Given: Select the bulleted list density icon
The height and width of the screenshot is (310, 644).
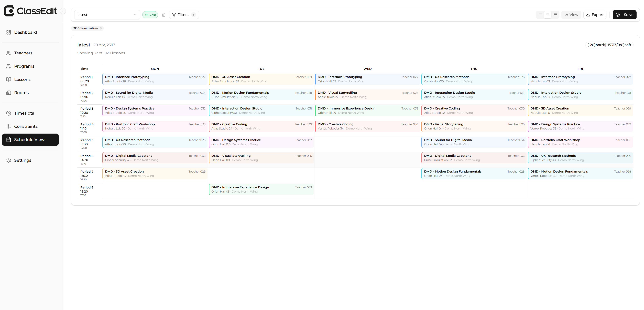Looking at the screenshot, I should (548, 15).
